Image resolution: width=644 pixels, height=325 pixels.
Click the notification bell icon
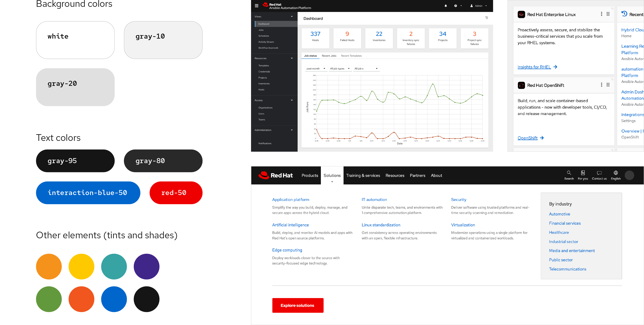pos(446,5)
